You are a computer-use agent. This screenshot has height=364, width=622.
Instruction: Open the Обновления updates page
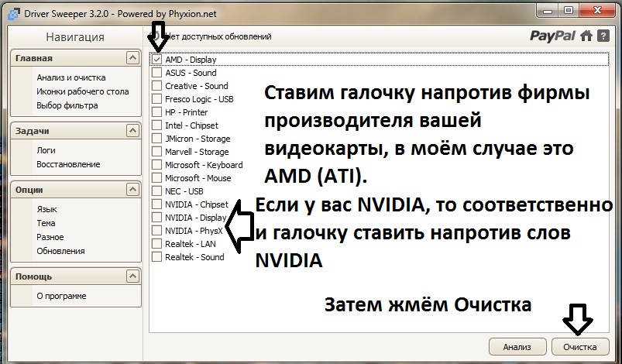point(60,251)
